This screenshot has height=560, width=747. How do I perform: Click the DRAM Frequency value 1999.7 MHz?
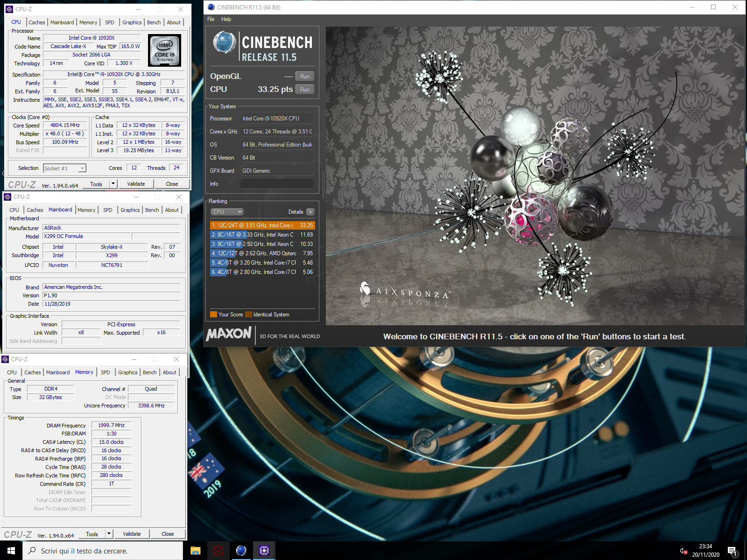pyautogui.click(x=111, y=425)
